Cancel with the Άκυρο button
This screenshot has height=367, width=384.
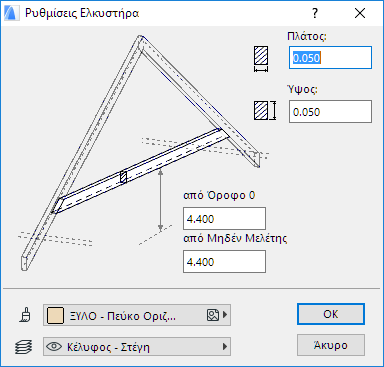tap(331, 345)
